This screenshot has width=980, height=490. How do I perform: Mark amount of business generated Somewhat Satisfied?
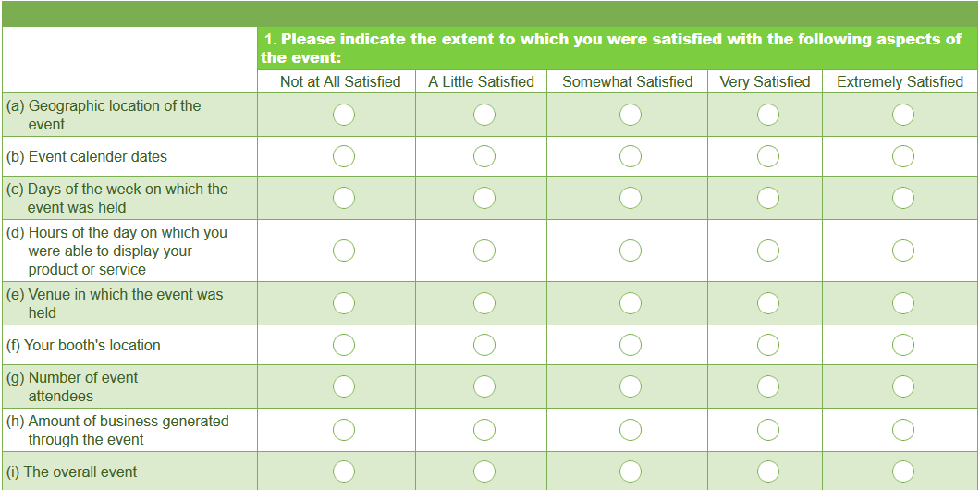[x=631, y=430]
